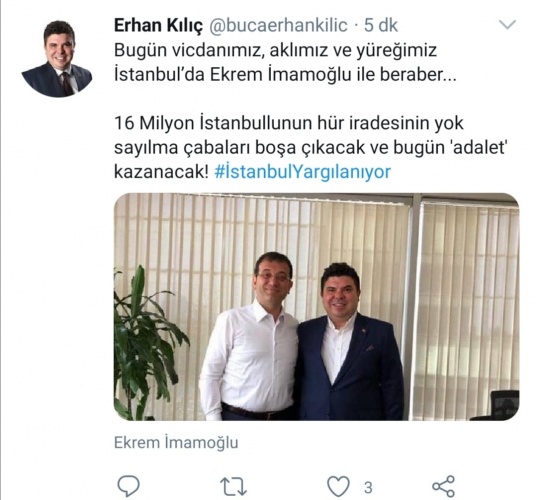Retweet this post using the arrows icon
Viewport: 536px width, 500px height.
click(233, 486)
